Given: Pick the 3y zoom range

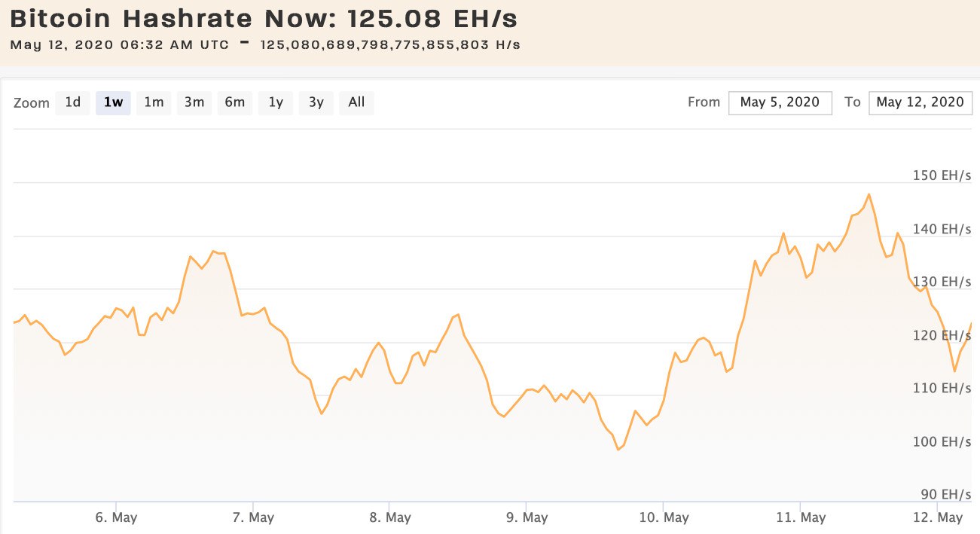Looking at the screenshot, I should pos(316,102).
